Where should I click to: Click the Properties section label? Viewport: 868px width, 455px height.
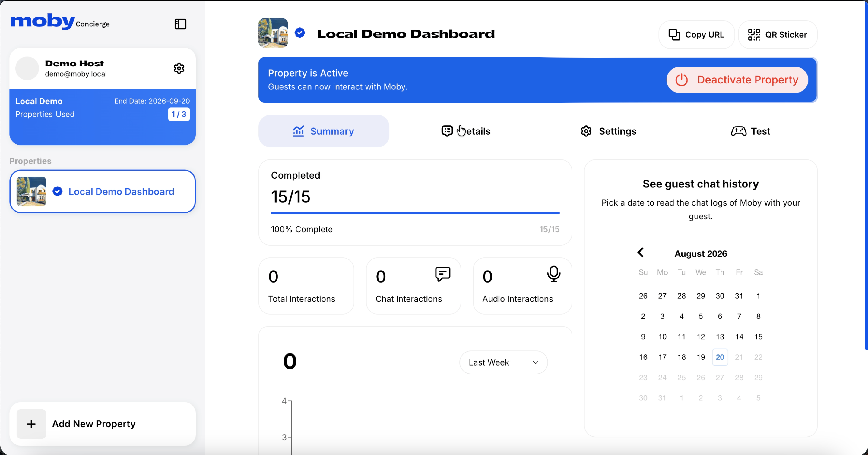30,161
